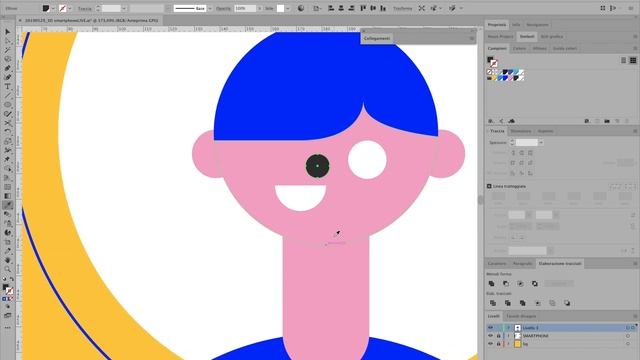640x360 pixels.
Task: Switch to the Colore tab
Action: click(x=519, y=49)
